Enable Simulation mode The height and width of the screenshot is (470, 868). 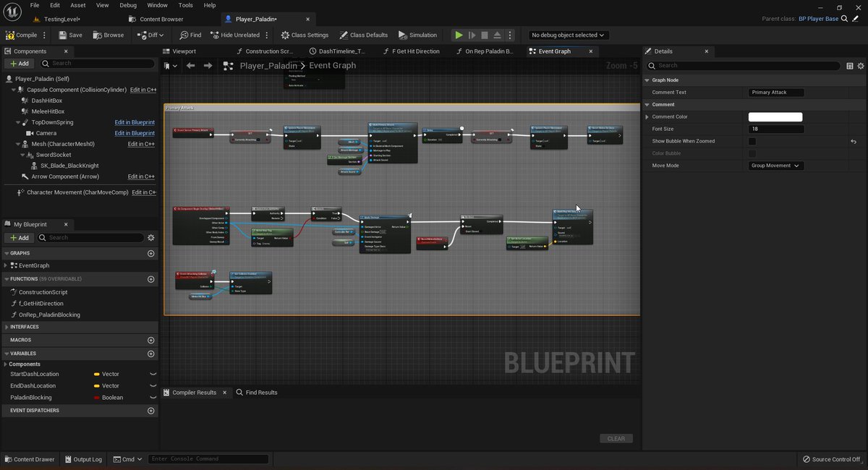(417, 35)
